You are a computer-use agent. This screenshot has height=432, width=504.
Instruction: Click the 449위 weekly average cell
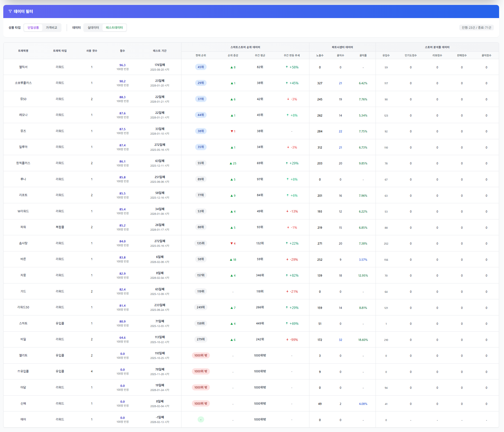(x=260, y=323)
